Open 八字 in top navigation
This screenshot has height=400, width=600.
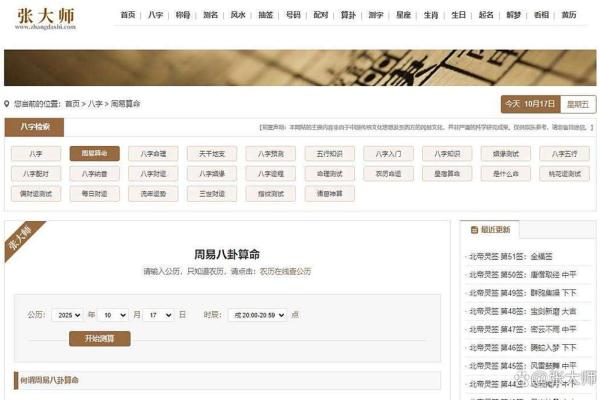tap(155, 15)
